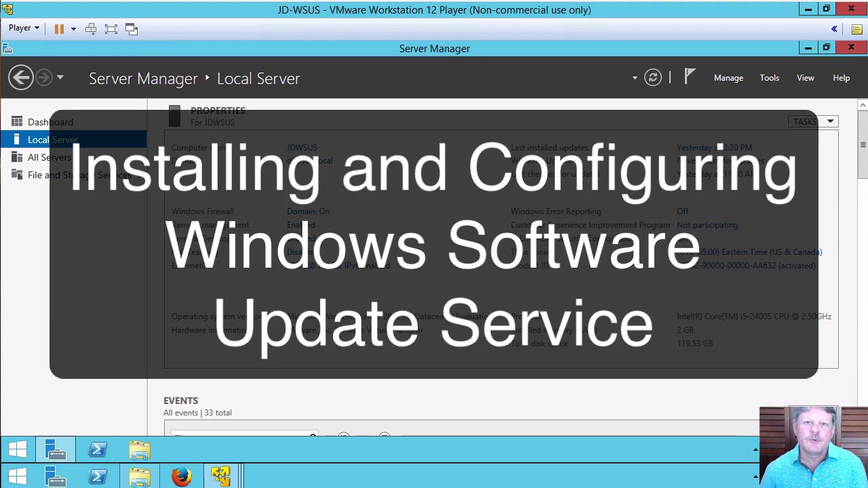Click 'Server Manager' in the header breadcrumb
Screen dimensions: 868x488
click(x=143, y=79)
